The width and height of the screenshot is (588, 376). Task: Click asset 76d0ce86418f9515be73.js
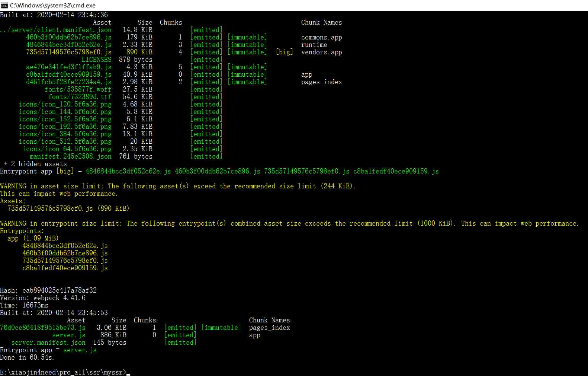pyautogui.click(x=43, y=328)
